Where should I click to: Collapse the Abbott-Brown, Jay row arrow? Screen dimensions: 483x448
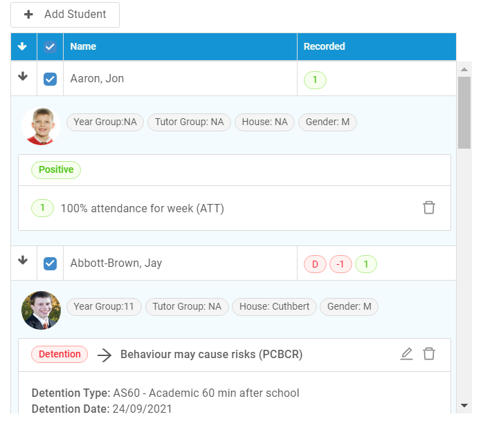coord(23,261)
